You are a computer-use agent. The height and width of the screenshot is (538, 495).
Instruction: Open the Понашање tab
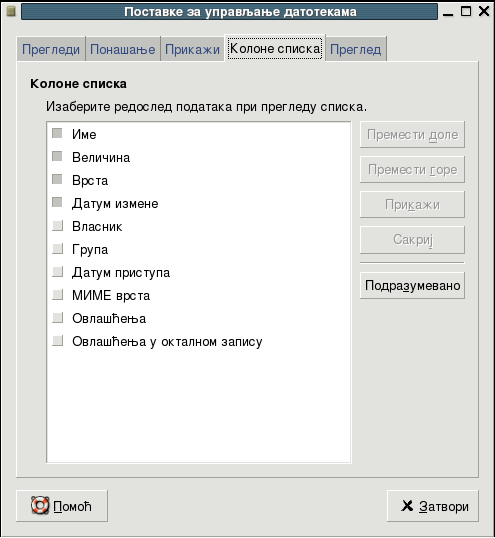122,49
